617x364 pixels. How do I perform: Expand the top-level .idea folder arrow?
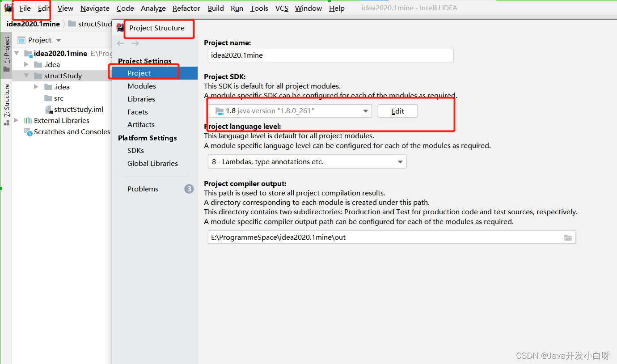(x=26, y=64)
